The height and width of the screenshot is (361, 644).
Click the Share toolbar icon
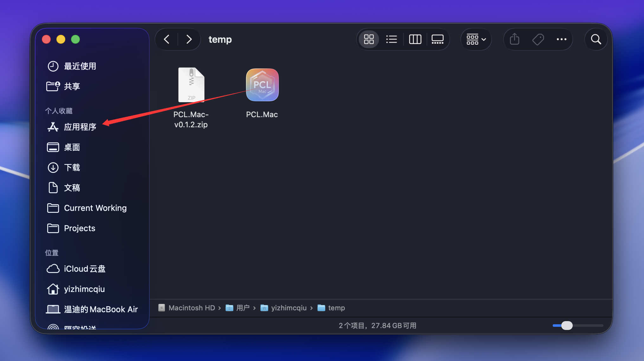tap(514, 39)
